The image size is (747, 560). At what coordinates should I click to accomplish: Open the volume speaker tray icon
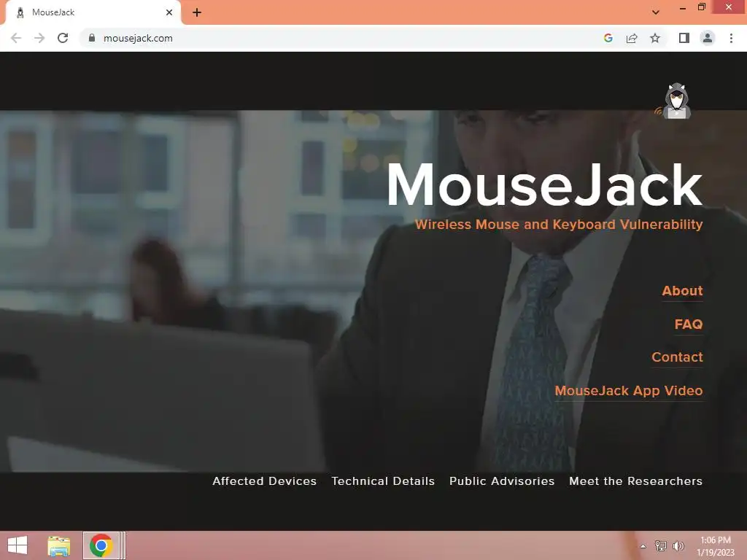tap(678, 545)
